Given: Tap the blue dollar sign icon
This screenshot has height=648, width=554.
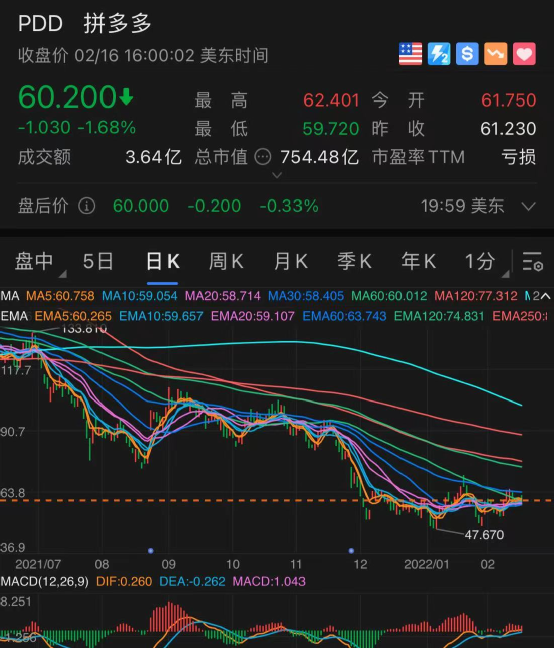Looking at the screenshot, I should tap(467, 54).
